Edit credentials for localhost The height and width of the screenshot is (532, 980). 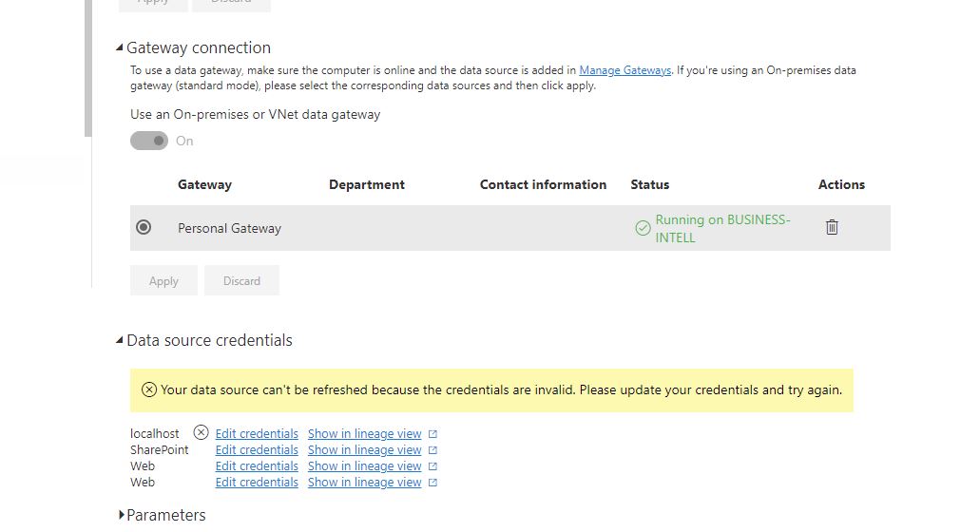tap(257, 434)
